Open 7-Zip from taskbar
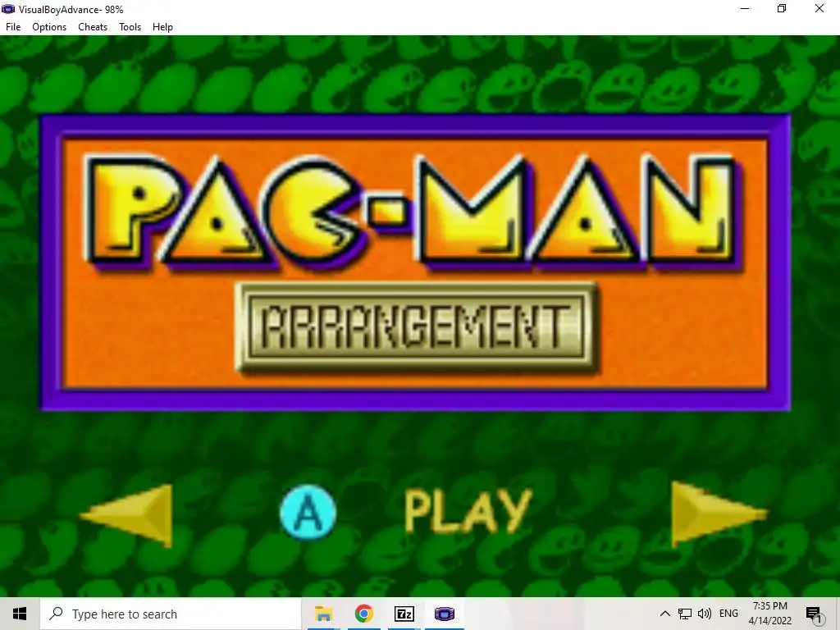The width and height of the screenshot is (840, 630). click(404, 614)
